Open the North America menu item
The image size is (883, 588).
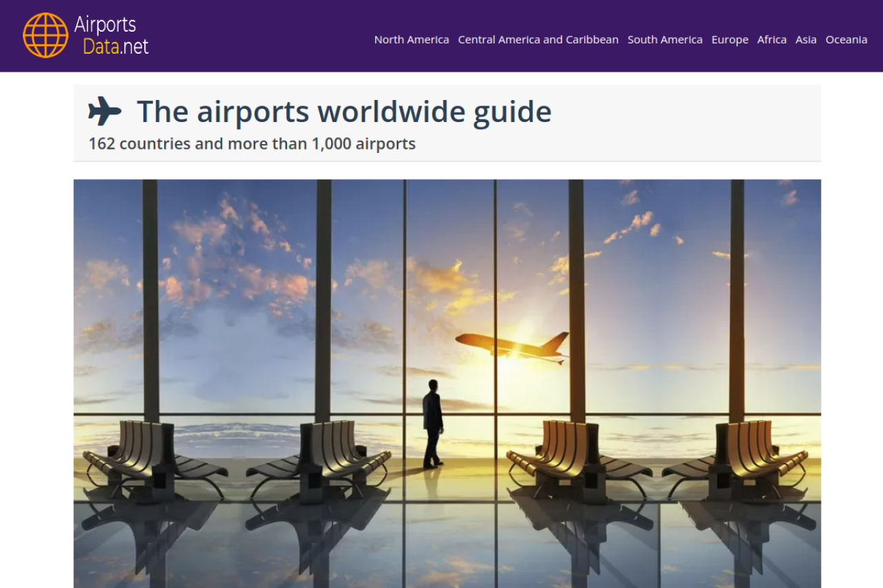[x=412, y=40]
